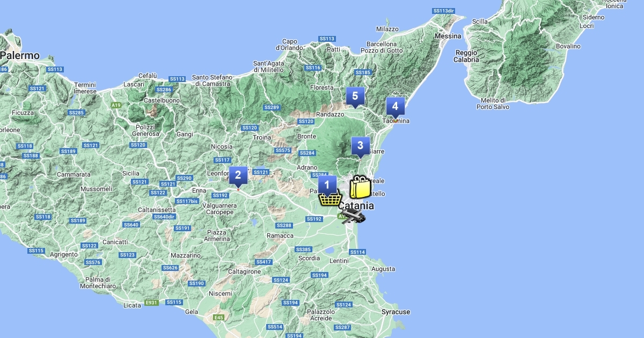
Task: Click the Palermo city label
Action: (20, 56)
